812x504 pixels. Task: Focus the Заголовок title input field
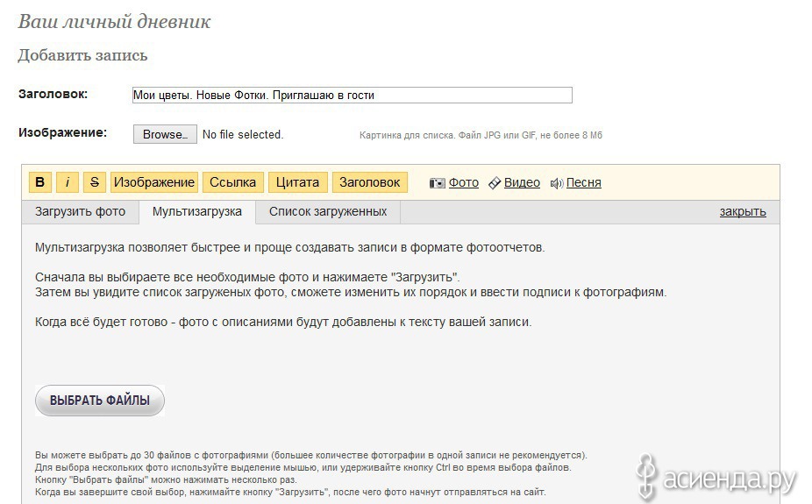coord(353,96)
